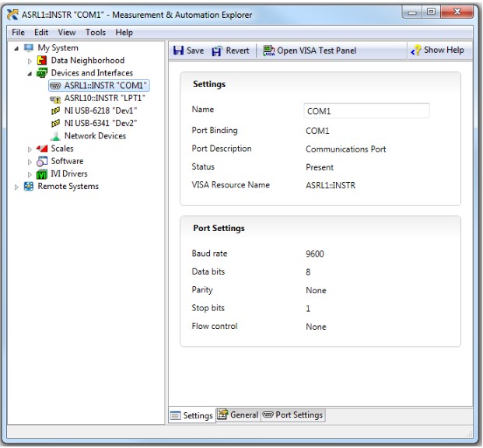
Task: Click the Flow control value None
Action: [x=316, y=327]
